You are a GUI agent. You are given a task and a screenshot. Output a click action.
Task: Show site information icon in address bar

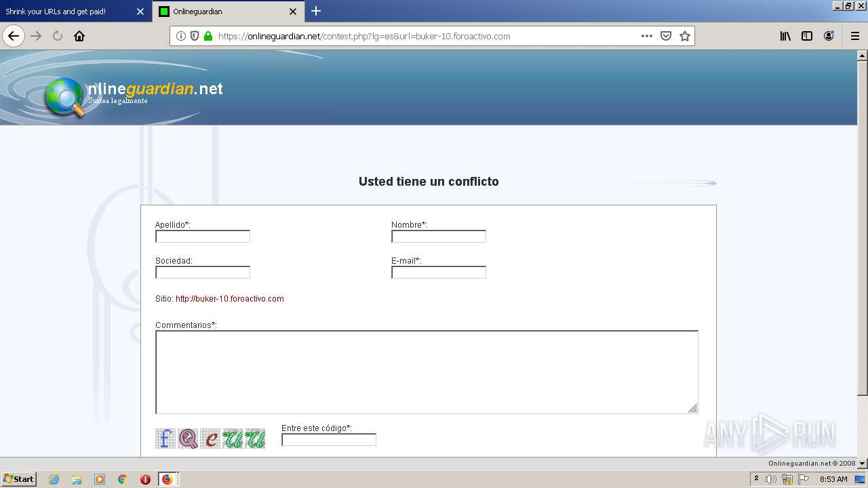tap(181, 36)
